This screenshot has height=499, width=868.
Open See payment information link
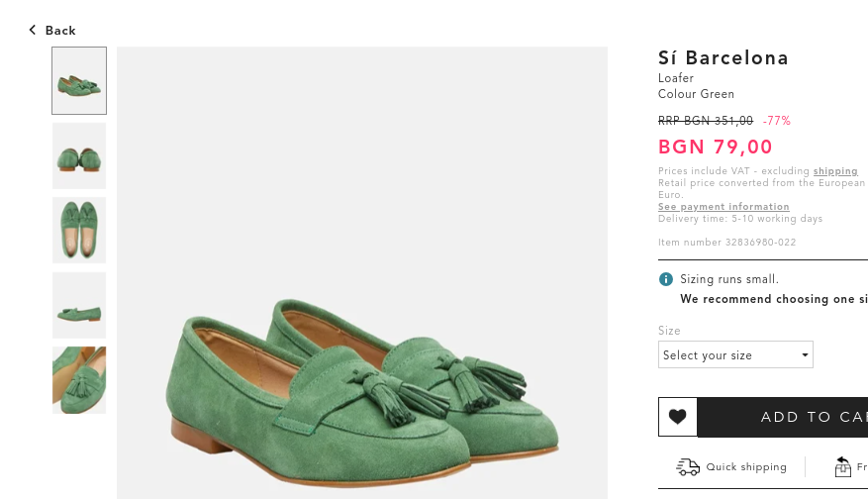pyautogui.click(x=723, y=207)
